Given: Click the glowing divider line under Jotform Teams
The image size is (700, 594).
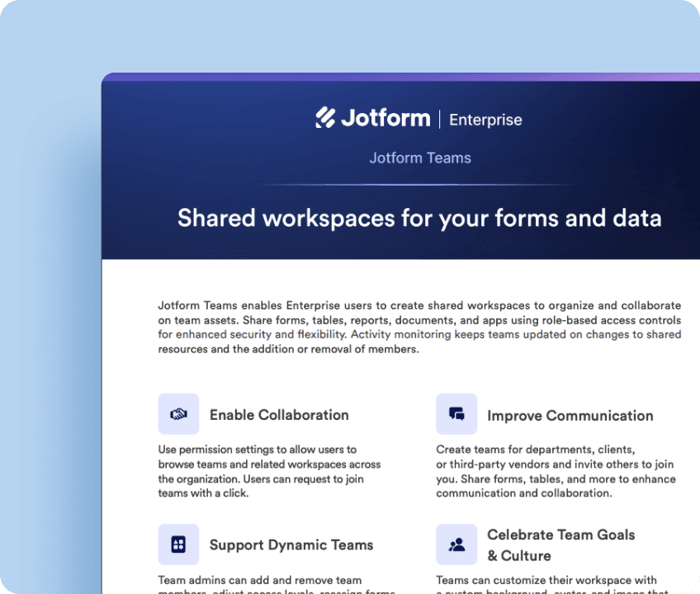Looking at the screenshot, I should pos(419,185).
